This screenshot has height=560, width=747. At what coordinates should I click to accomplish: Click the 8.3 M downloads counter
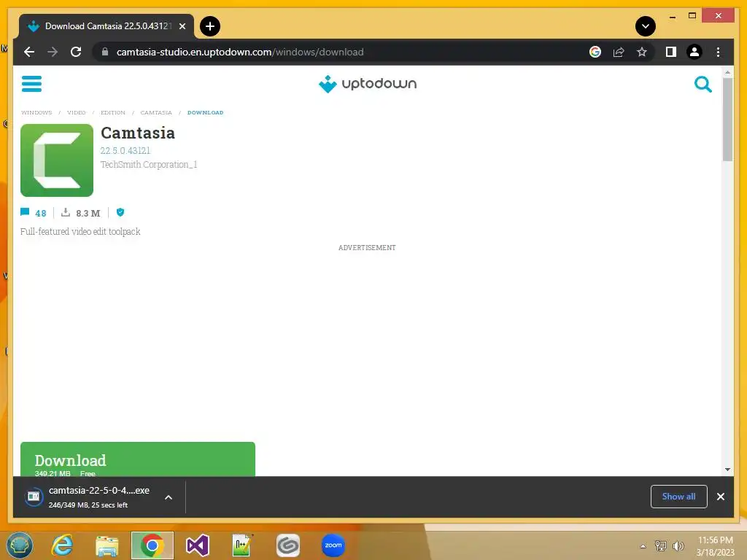coord(81,213)
